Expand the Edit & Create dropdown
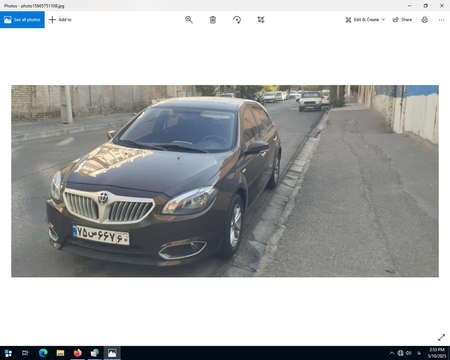This screenshot has height=360, width=450. 365,20
